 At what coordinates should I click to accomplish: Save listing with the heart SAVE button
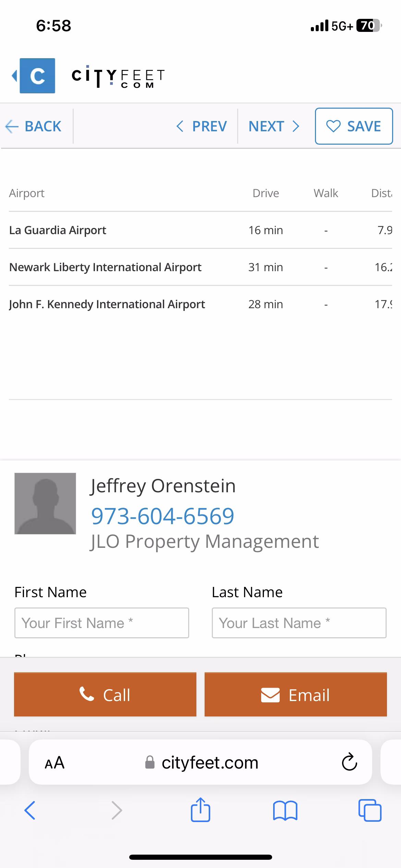click(354, 126)
